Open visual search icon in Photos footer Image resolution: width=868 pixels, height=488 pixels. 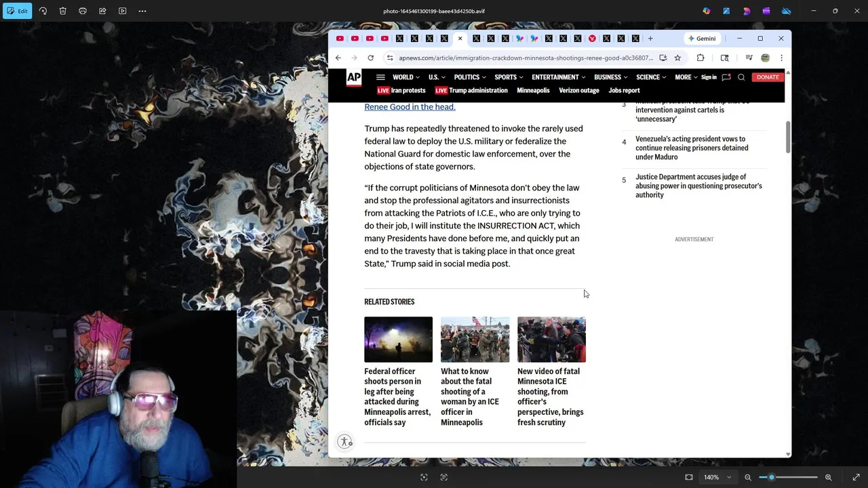[424, 477]
